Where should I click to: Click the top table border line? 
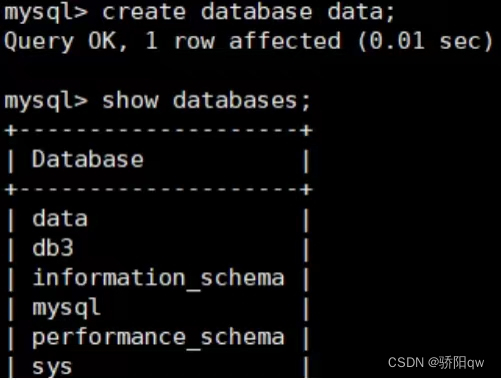coord(158,130)
